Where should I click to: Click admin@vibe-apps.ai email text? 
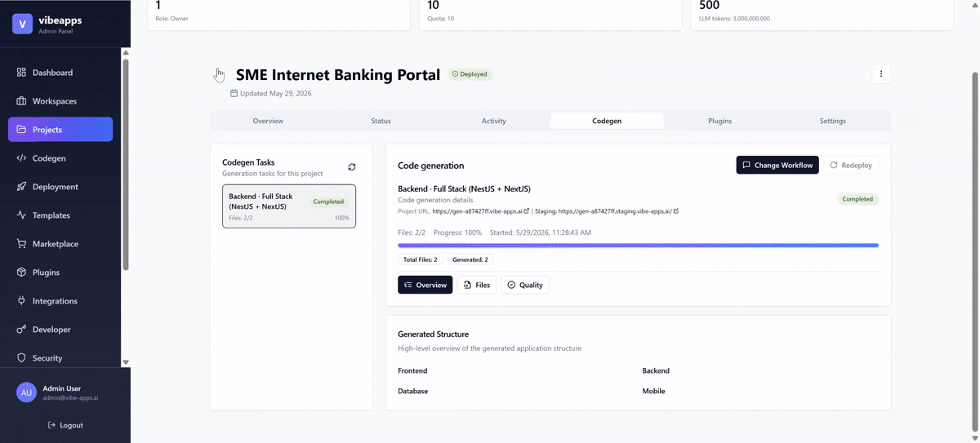point(70,398)
